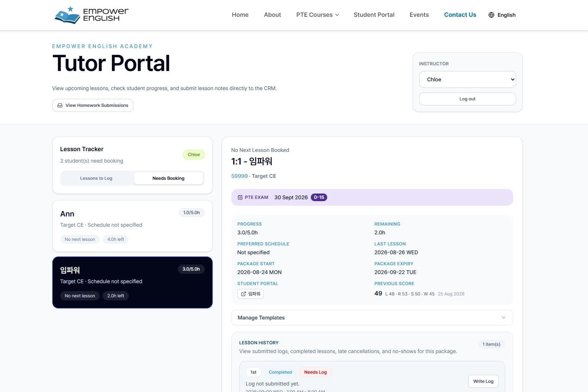Select the 임파워 student card
Screen dimensions: 588x392
coord(132,282)
